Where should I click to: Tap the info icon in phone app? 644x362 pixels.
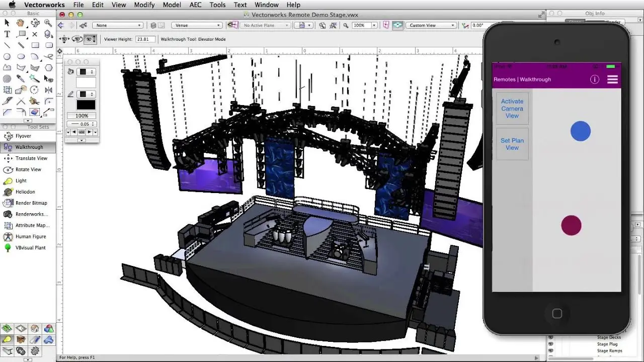point(595,79)
